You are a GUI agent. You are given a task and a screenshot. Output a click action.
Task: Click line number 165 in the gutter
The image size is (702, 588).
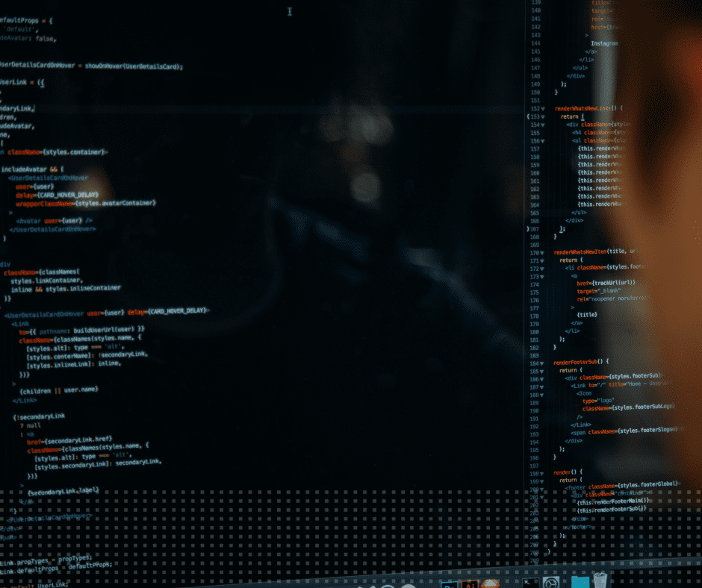[x=535, y=213]
